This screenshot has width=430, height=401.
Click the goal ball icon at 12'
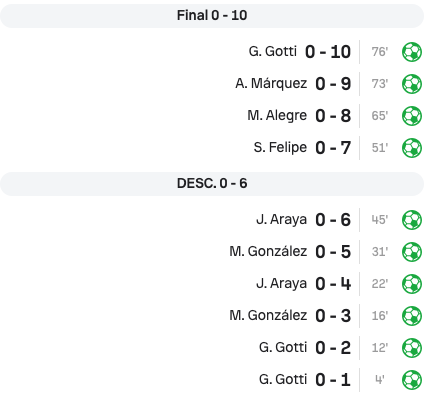(412, 348)
